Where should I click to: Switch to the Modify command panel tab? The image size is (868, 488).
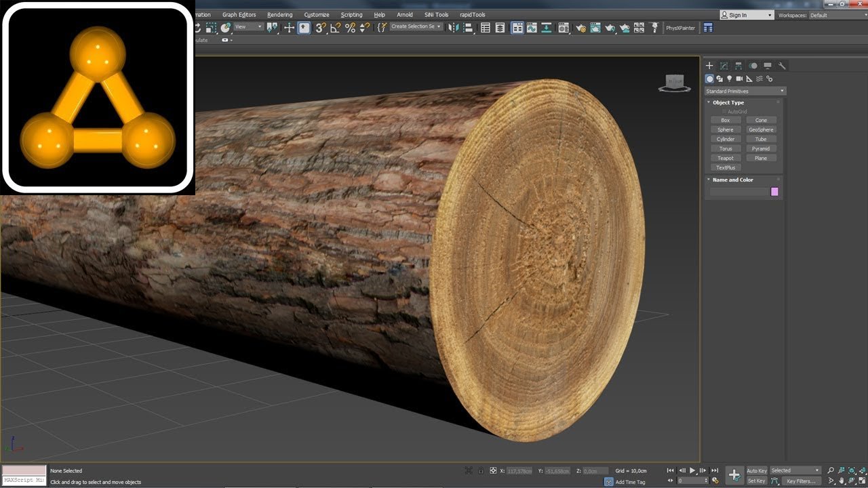pos(724,66)
